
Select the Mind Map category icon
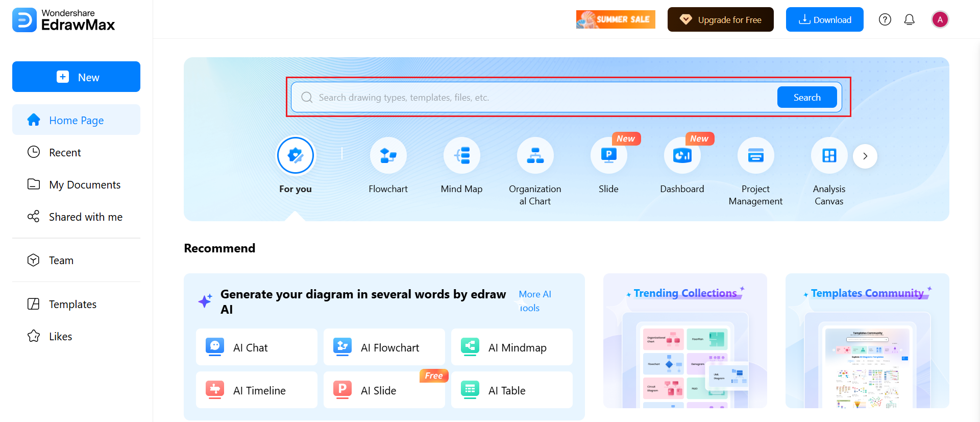click(462, 155)
